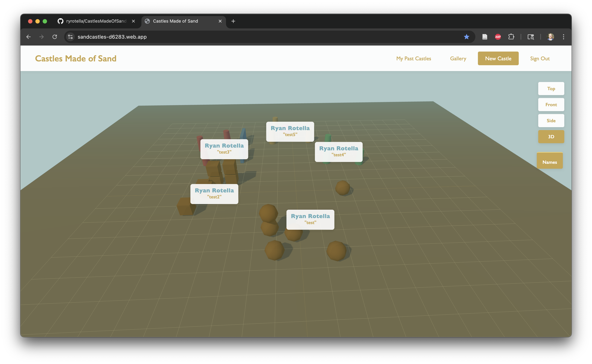Viewport: 592px width, 364px height.
Task: Switch to Top camera view
Action: pos(551,89)
